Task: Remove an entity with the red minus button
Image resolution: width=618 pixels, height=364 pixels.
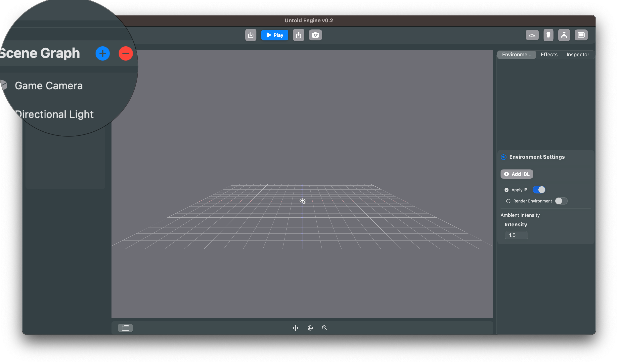Action: pos(126,53)
